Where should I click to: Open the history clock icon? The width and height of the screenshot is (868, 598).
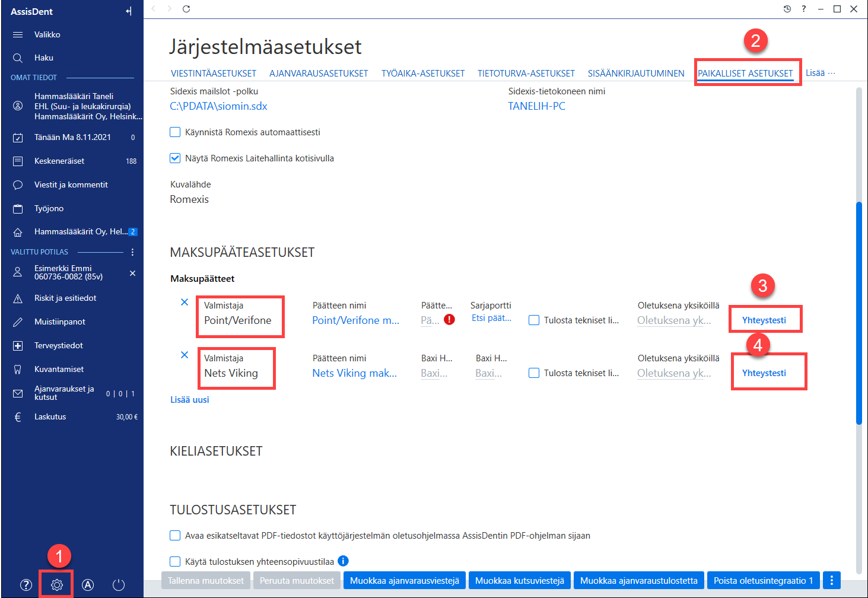787,9
